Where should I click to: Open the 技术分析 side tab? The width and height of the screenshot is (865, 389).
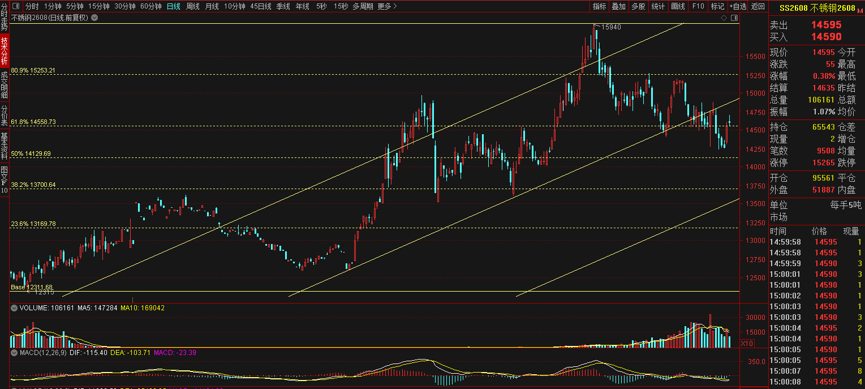(x=4, y=51)
